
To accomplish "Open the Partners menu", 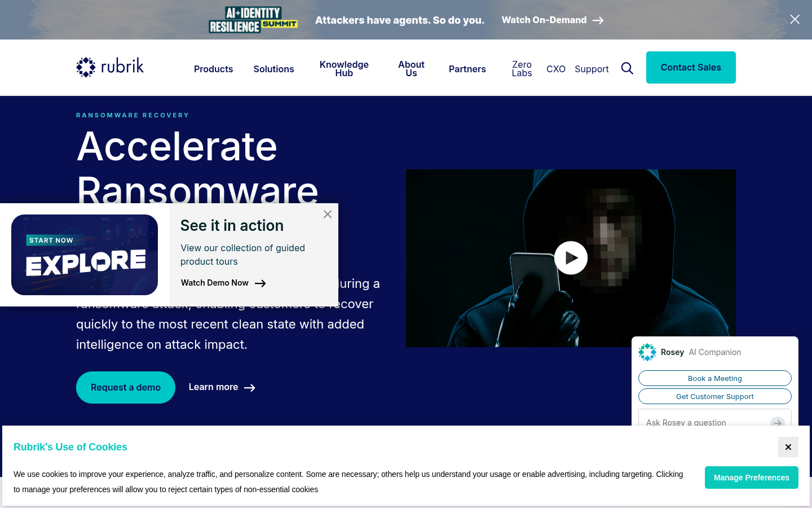I will 467,69.
